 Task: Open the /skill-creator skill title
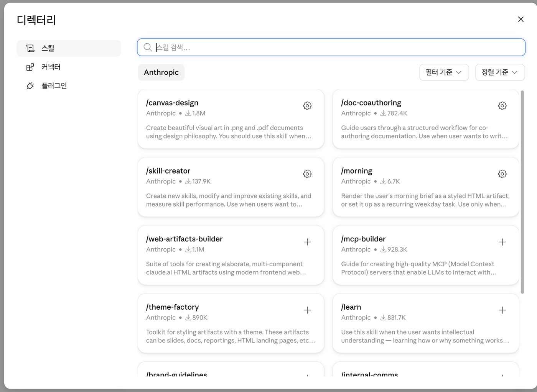pyautogui.click(x=168, y=171)
